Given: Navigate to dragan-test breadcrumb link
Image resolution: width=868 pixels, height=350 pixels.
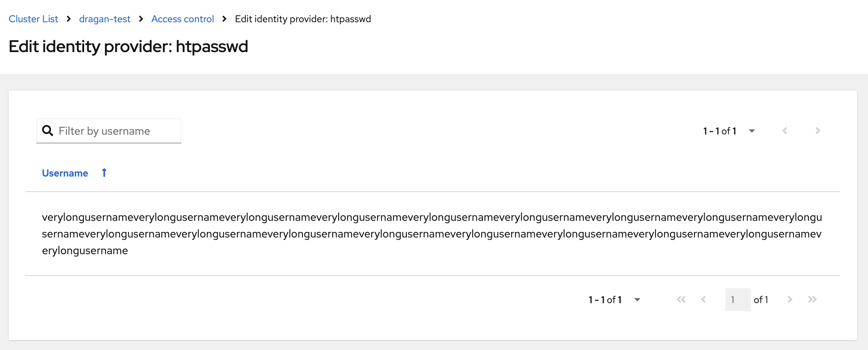Looking at the screenshot, I should pos(105,19).
